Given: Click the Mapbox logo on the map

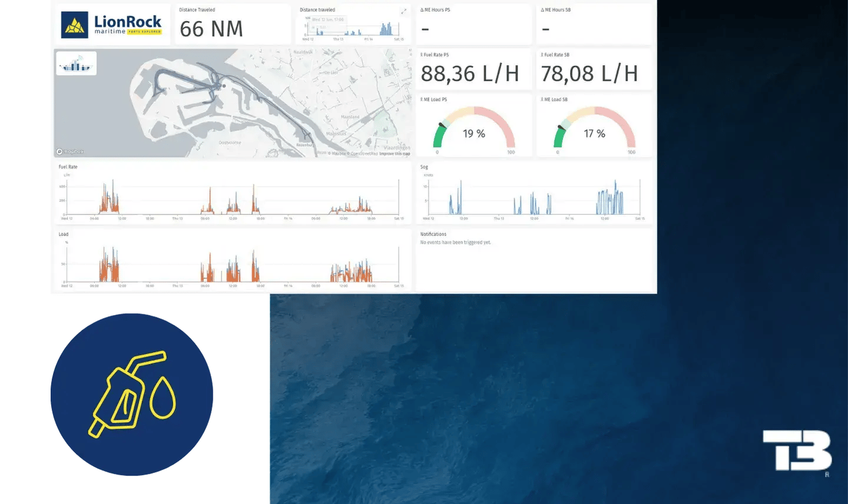Looking at the screenshot, I should (70, 151).
